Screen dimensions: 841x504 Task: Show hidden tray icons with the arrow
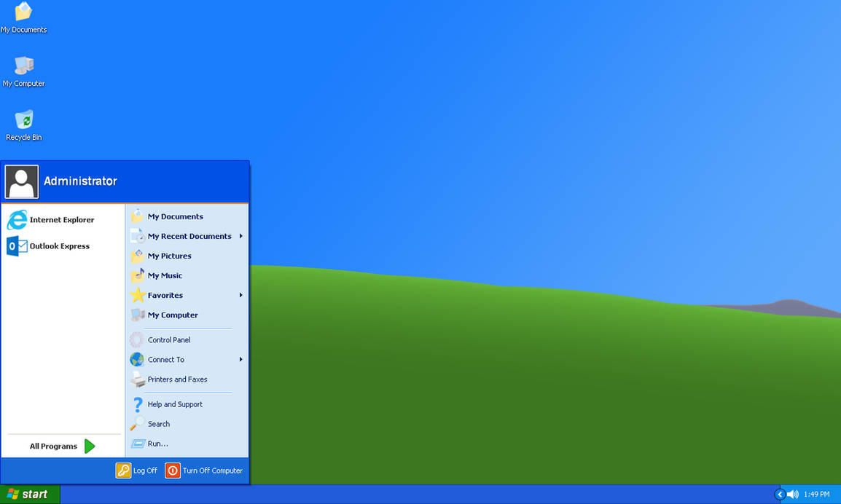pyautogui.click(x=781, y=495)
